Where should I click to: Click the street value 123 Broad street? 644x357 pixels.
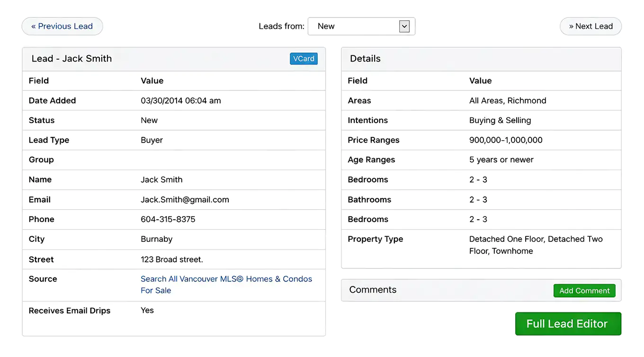(171, 259)
